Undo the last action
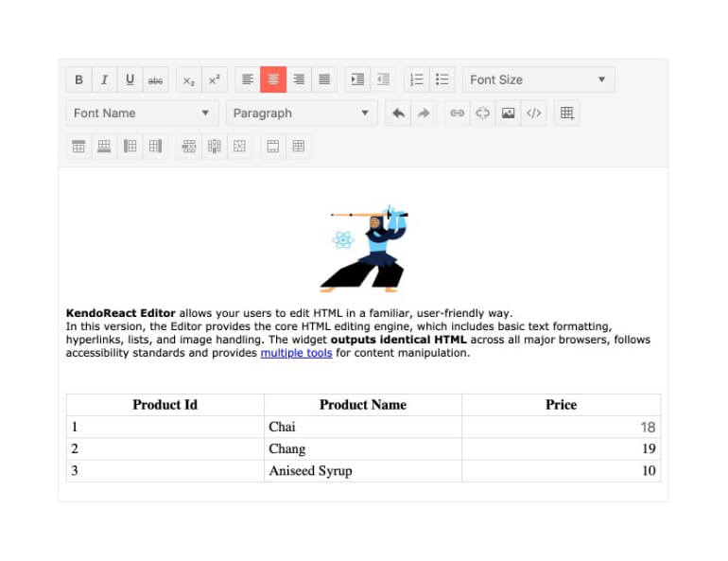The image size is (728, 561). pos(398,114)
